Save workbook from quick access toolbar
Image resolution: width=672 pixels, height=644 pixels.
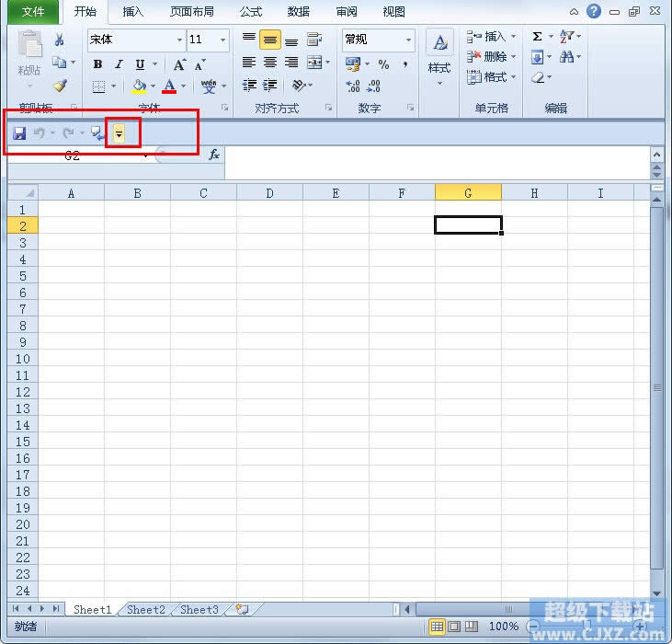pos(19,133)
